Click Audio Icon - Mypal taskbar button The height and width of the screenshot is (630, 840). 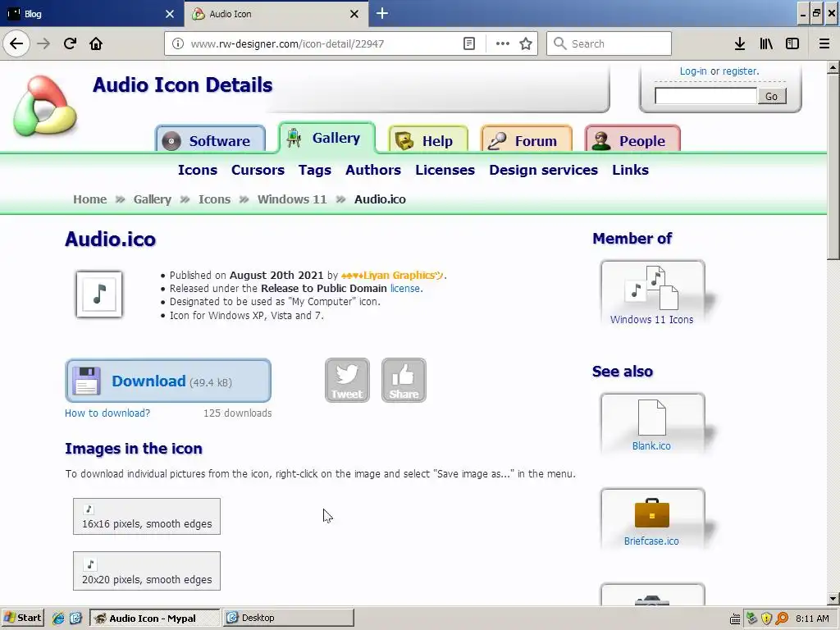click(x=155, y=618)
